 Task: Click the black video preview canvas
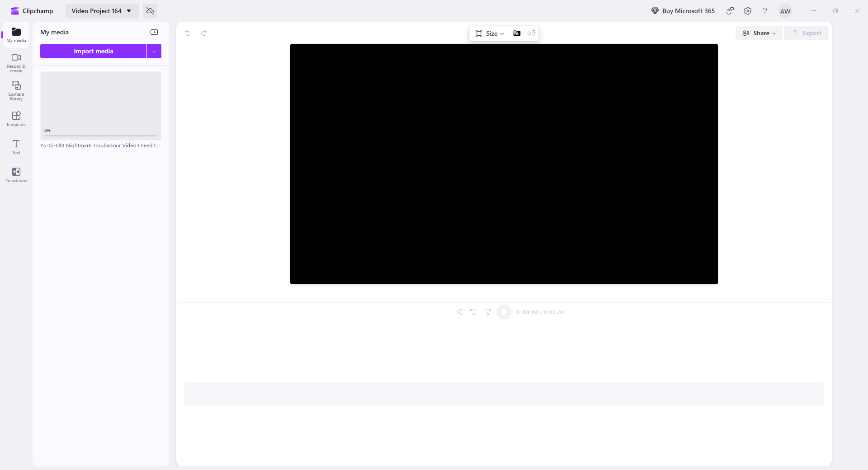(504, 164)
